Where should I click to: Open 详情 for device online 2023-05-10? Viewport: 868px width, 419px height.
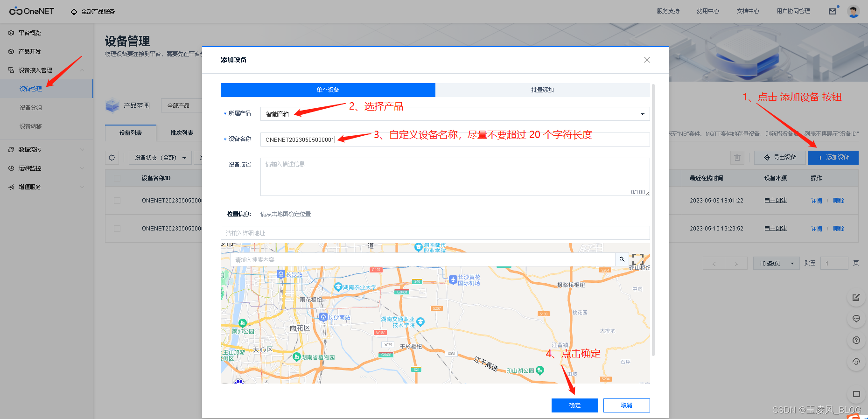pos(817,229)
